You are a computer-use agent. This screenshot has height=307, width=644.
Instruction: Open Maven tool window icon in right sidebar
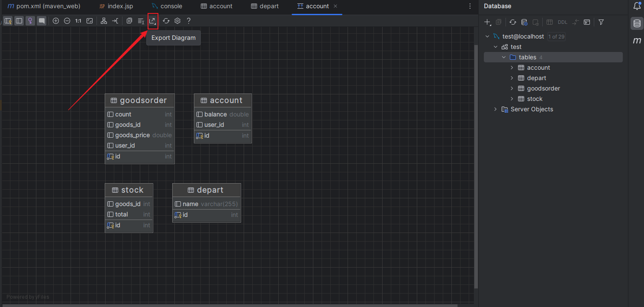(637, 41)
